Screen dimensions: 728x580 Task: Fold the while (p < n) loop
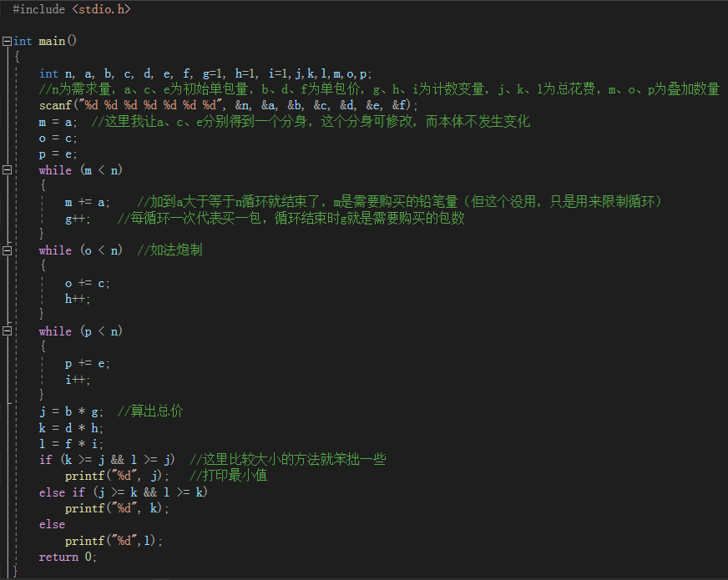pos(7,331)
